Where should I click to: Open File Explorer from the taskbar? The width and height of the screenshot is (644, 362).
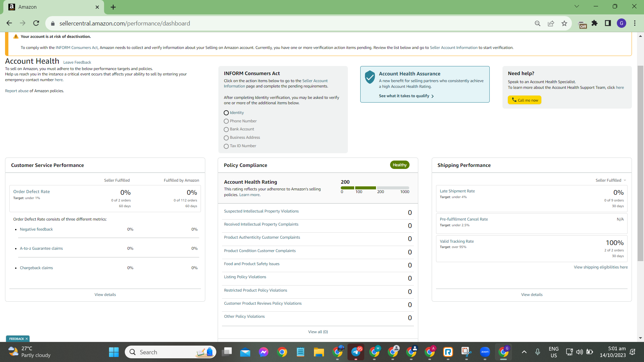319,352
